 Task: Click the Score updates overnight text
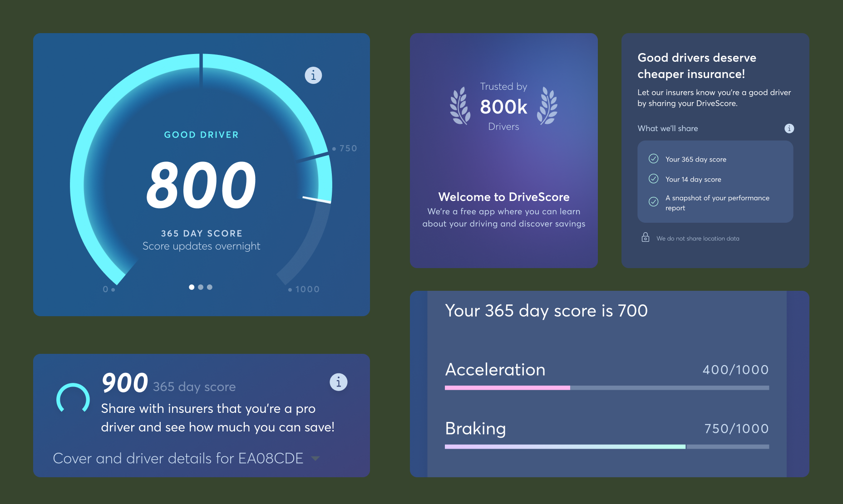(x=202, y=246)
